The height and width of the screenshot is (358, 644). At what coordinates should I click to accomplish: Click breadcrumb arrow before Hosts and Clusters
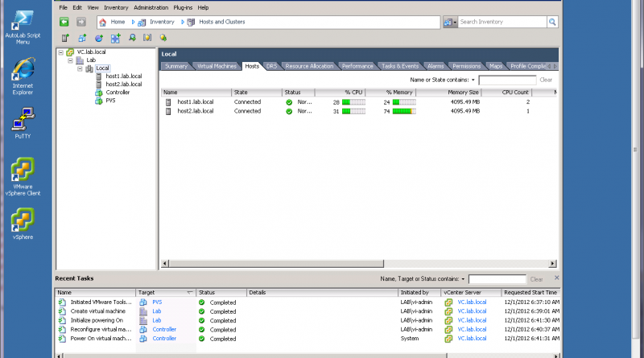183,23
